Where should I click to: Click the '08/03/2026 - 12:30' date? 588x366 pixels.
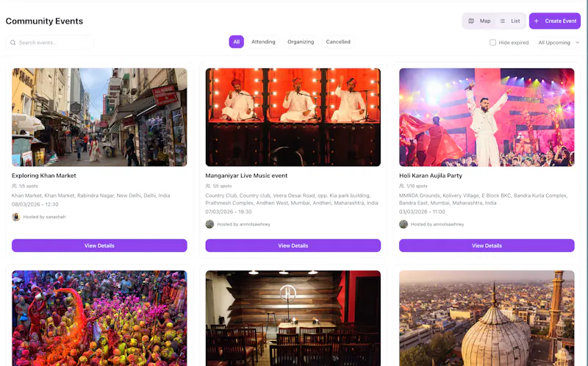(35, 204)
